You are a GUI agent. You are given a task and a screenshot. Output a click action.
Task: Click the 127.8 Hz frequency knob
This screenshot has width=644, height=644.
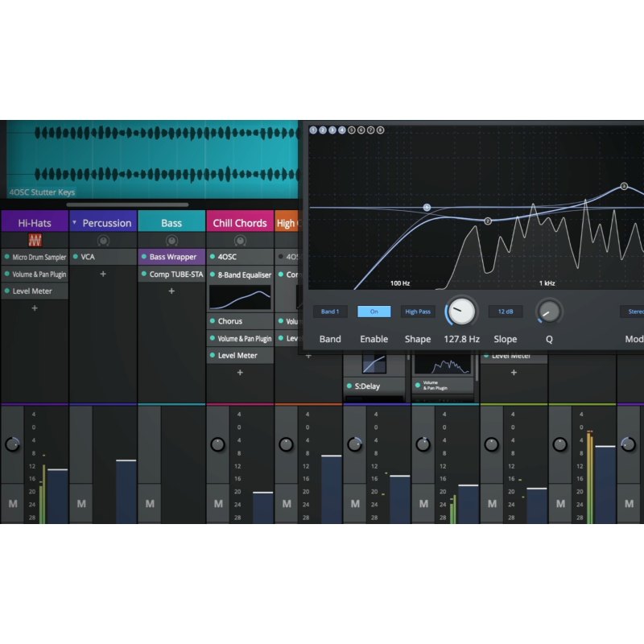[x=461, y=311]
